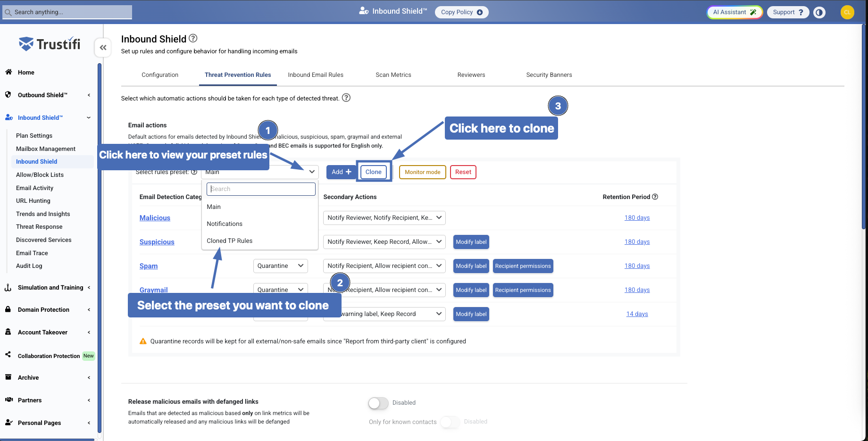
Task: Click Recipient permissions for Graymail row
Action: point(523,290)
